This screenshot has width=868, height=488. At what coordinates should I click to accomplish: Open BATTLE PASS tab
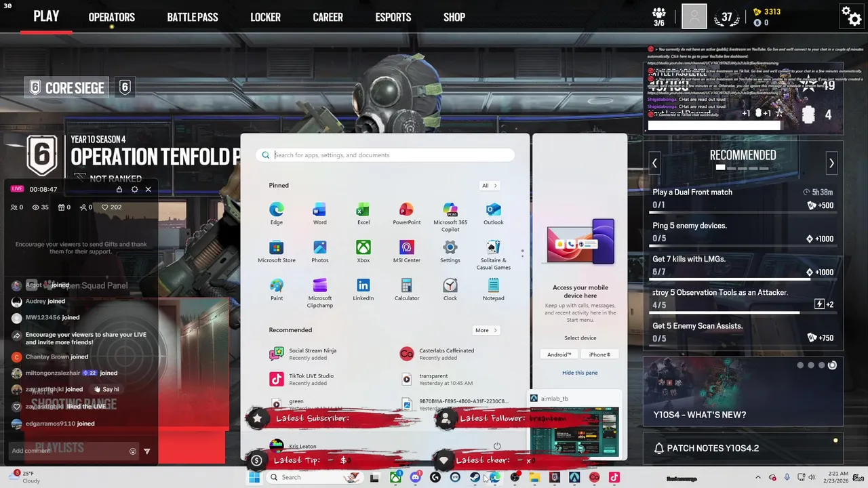pyautogui.click(x=193, y=17)
